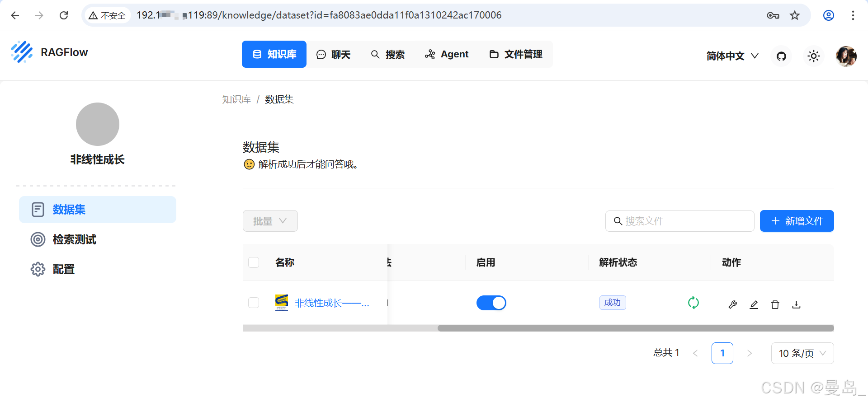Bookmark this page with the star icon

[795, 15]
